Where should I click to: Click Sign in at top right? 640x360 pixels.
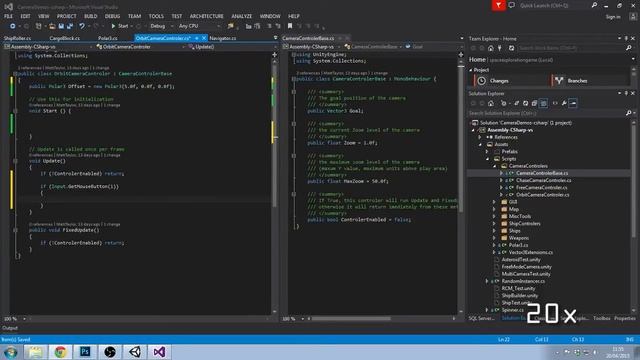pyautogui.click(x=613, y=17)
